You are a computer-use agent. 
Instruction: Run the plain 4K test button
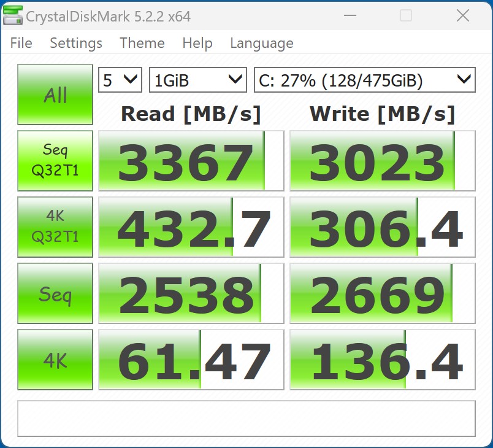55,360
